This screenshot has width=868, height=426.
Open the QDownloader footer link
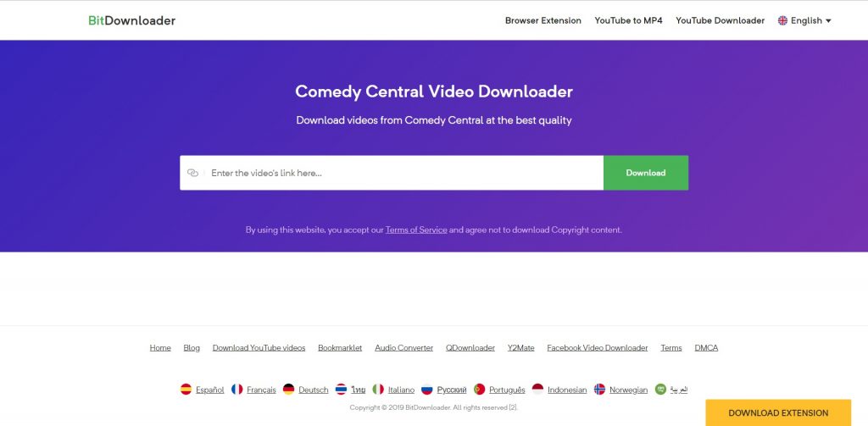coord(470,348)
